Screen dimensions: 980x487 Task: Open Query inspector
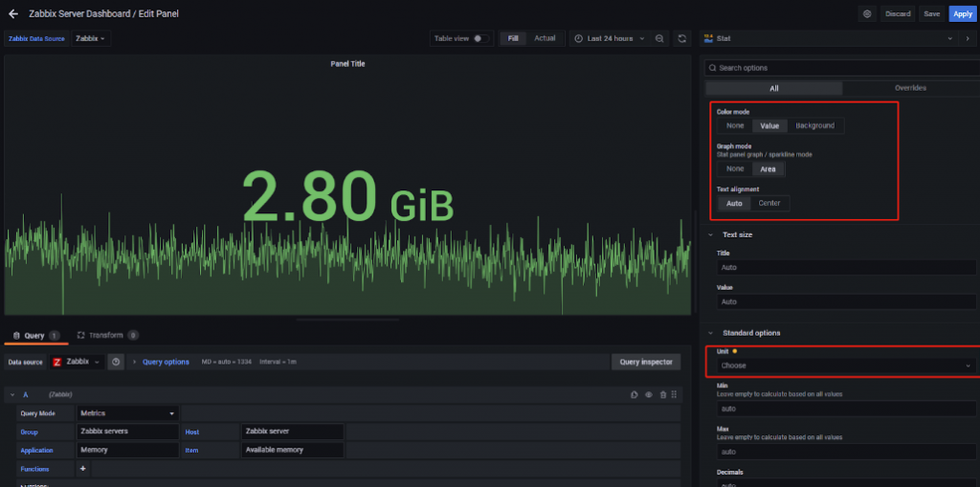click(x=646, y=362)
